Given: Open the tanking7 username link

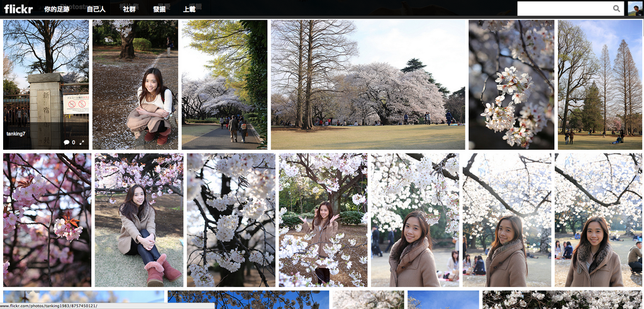Looking at the screenshot, I should coord(16,134).
